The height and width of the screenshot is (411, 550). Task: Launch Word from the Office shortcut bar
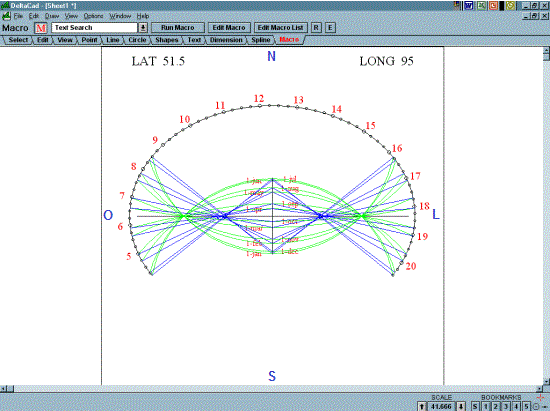[469, 6]
